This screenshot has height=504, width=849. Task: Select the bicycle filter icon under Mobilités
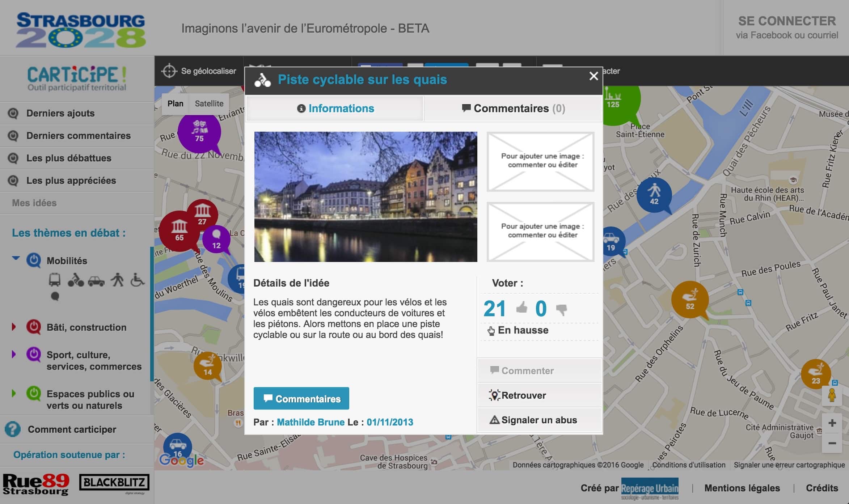click(75, 280)
